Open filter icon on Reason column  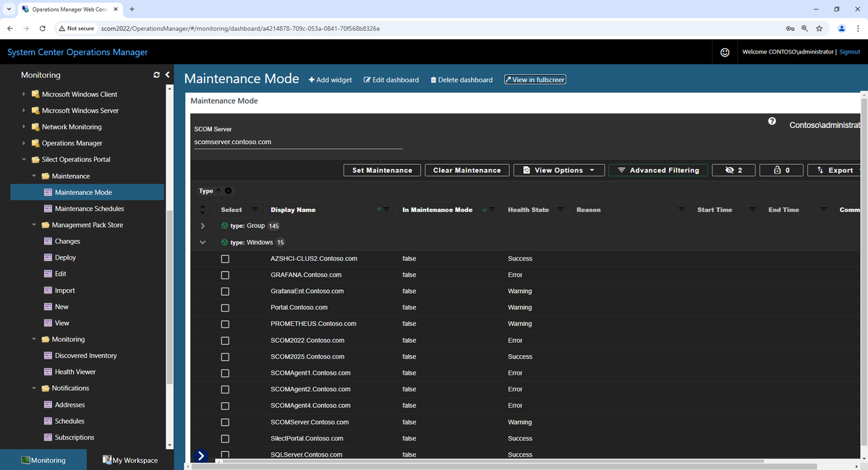click(681, 210)
